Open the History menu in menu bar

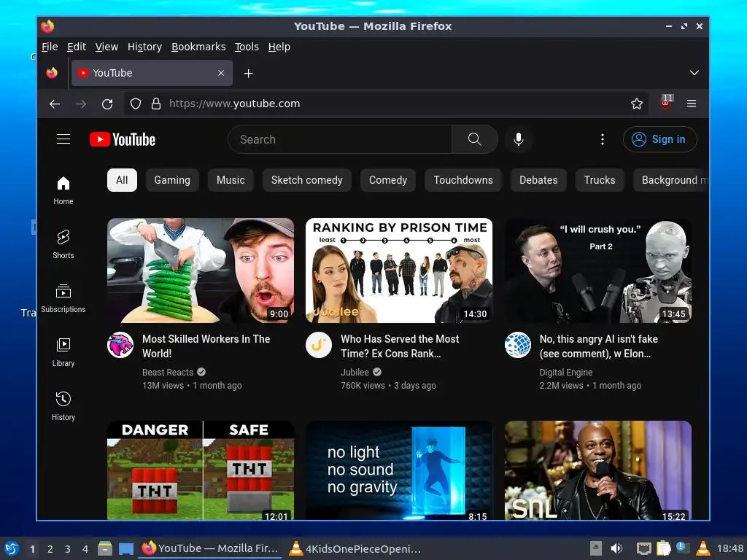click(145, 47)
